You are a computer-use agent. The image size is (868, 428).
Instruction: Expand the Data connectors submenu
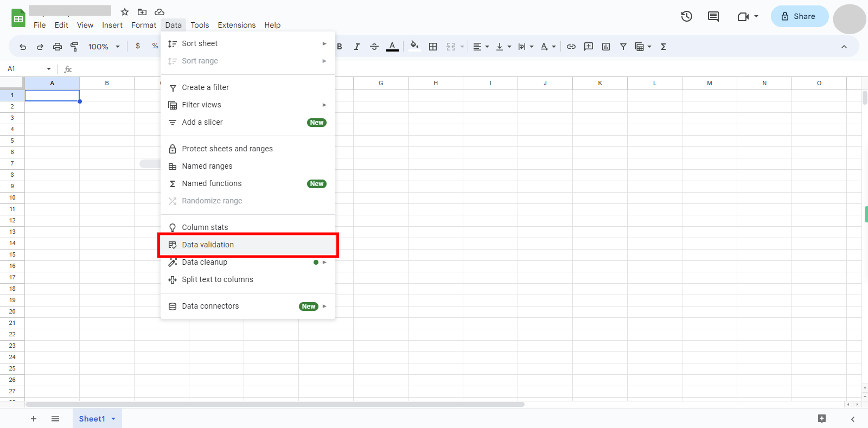(248, 306)
